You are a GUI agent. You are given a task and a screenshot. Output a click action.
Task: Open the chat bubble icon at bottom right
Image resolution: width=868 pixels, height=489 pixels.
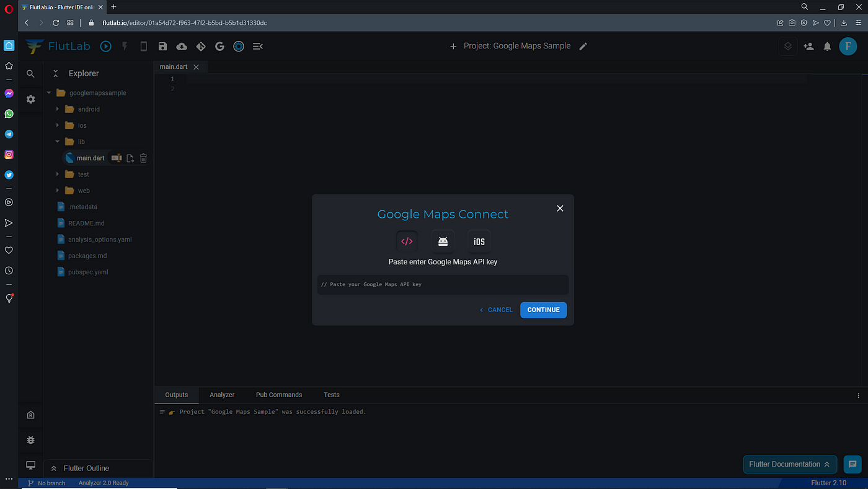pyautogui.click(x=852, y=464)
